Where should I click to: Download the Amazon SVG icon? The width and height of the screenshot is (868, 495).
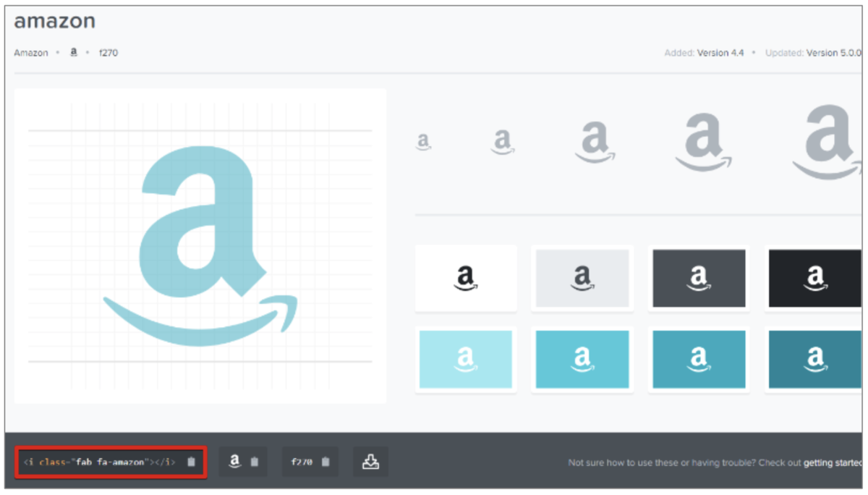pyautogui.click(x=370, y=462)
